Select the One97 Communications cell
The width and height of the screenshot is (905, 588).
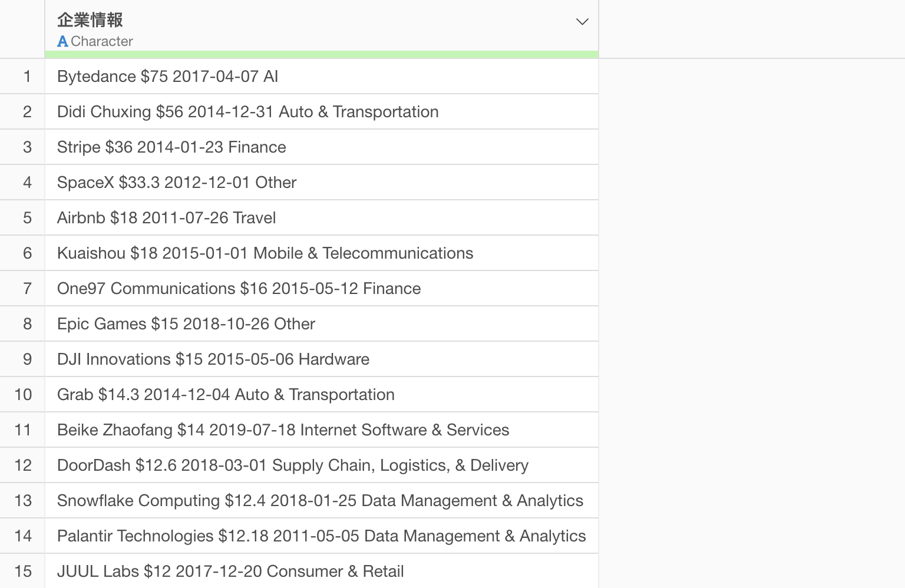239,289
